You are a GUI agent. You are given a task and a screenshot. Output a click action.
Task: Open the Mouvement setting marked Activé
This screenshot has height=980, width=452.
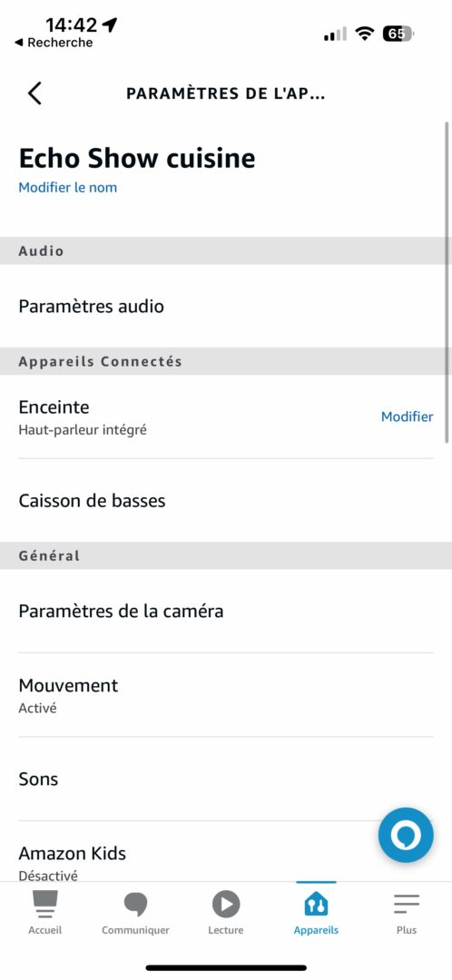click(226, 695)
